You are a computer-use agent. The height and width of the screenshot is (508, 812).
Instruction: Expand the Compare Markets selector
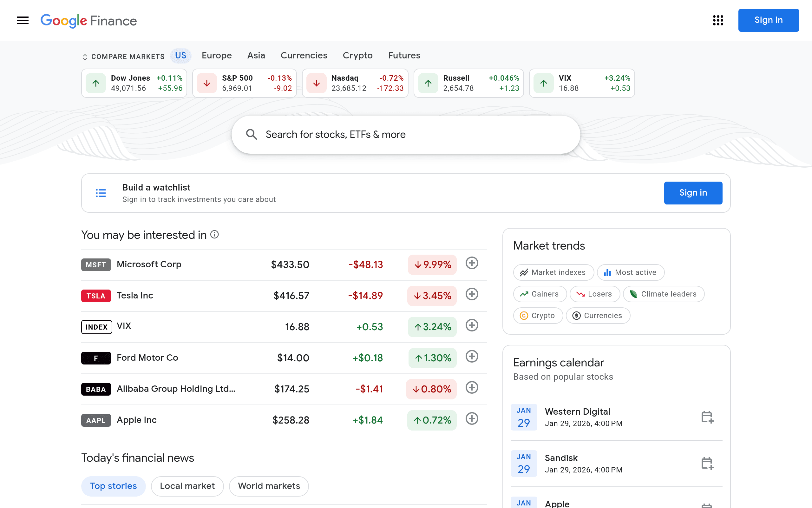click(123, 57)
